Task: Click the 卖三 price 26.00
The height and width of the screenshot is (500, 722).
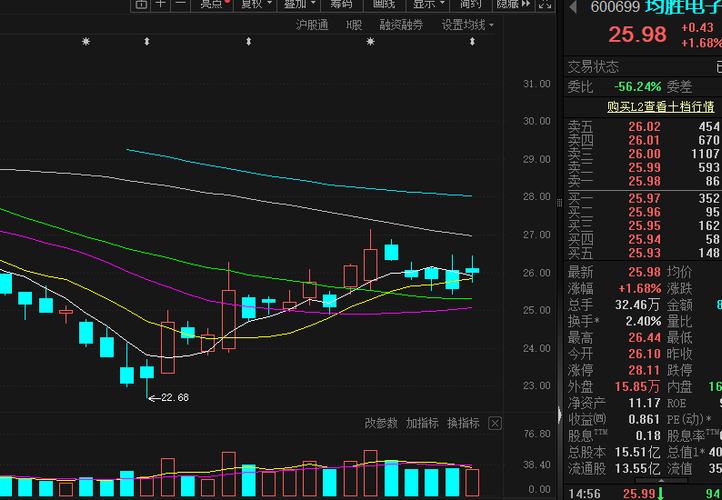Action: click(x=644, y=154)
